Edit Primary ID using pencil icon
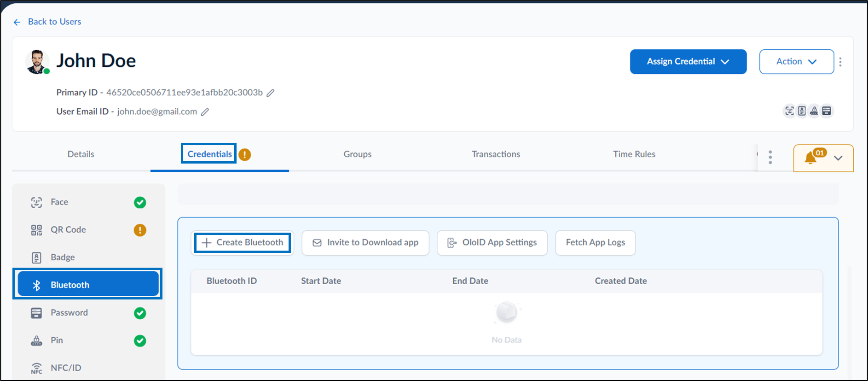This screenshot has width=868, height=381. (271, 93)
